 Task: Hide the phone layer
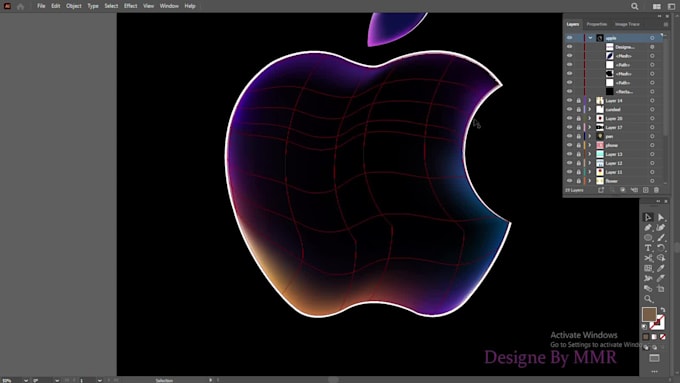tap(569, 145)
